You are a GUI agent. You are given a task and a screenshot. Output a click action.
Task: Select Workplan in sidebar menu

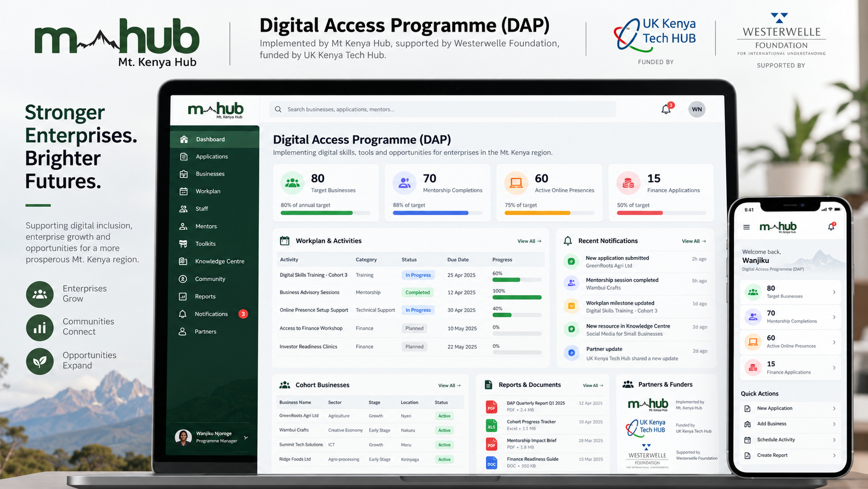[214, 191]
